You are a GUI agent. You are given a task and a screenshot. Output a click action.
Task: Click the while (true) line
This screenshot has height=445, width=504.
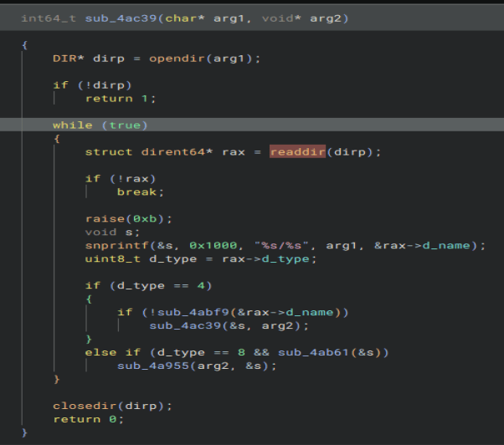coord(100,125)
